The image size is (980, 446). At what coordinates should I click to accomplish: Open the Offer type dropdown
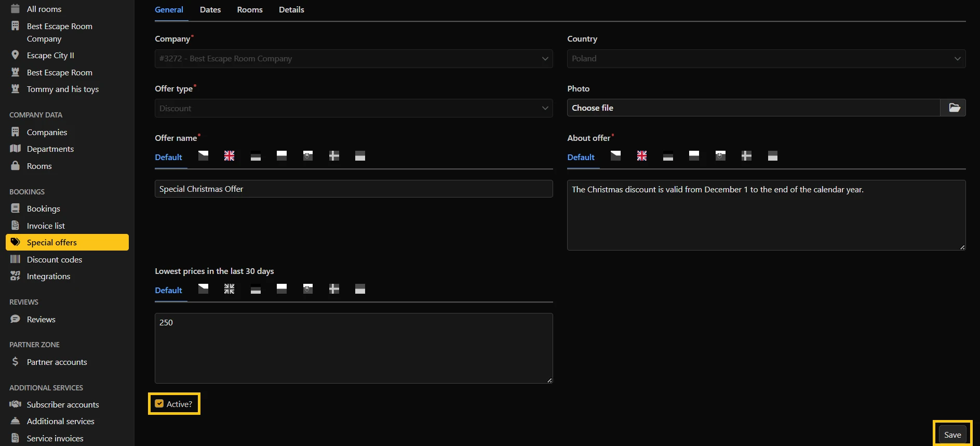[x=353, y=108]
